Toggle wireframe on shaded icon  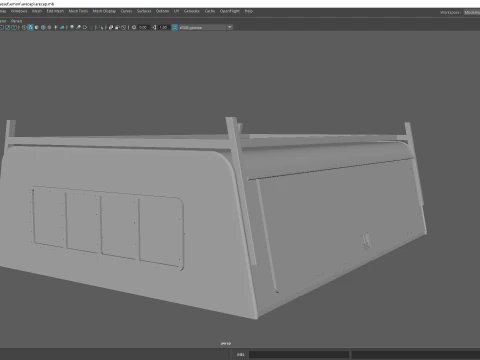43,27
